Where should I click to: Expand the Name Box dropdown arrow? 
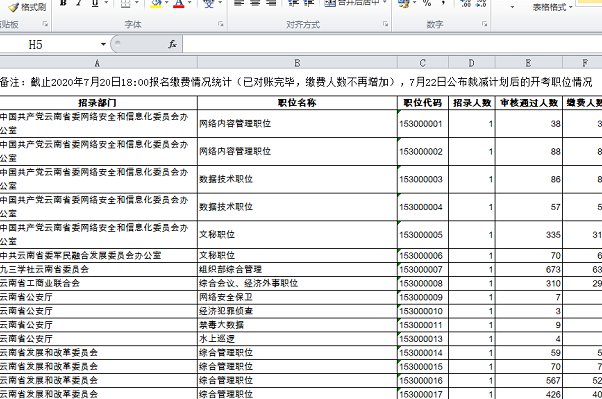(x=103, y=45)
